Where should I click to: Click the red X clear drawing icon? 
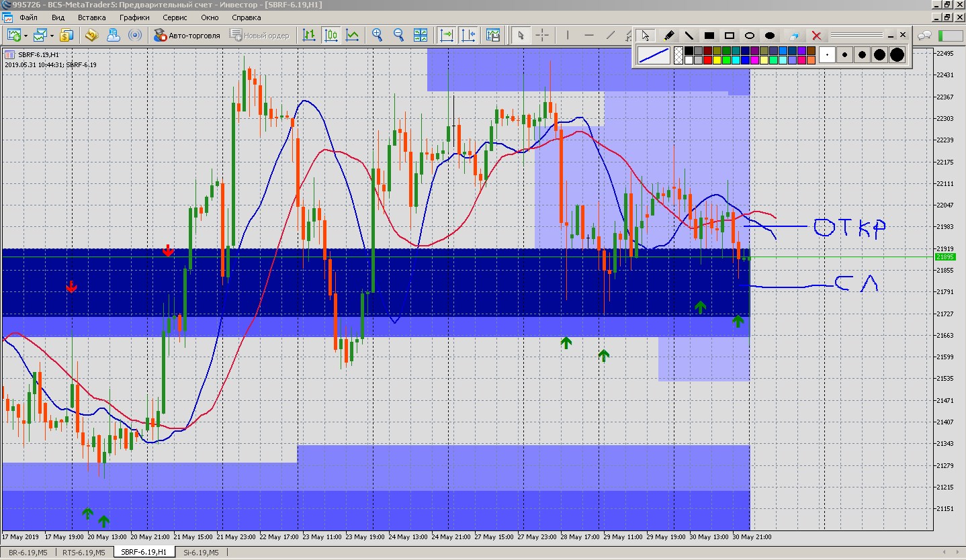816,36
